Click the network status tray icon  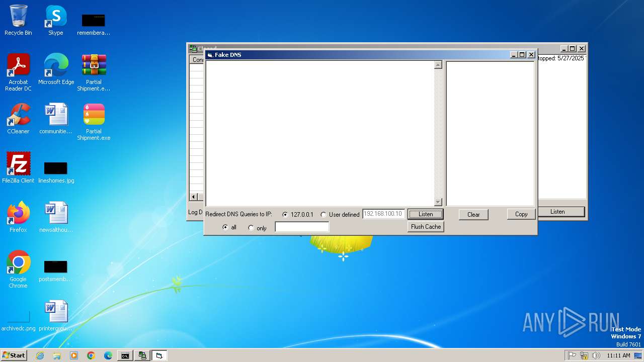click(x=584, y=355)
